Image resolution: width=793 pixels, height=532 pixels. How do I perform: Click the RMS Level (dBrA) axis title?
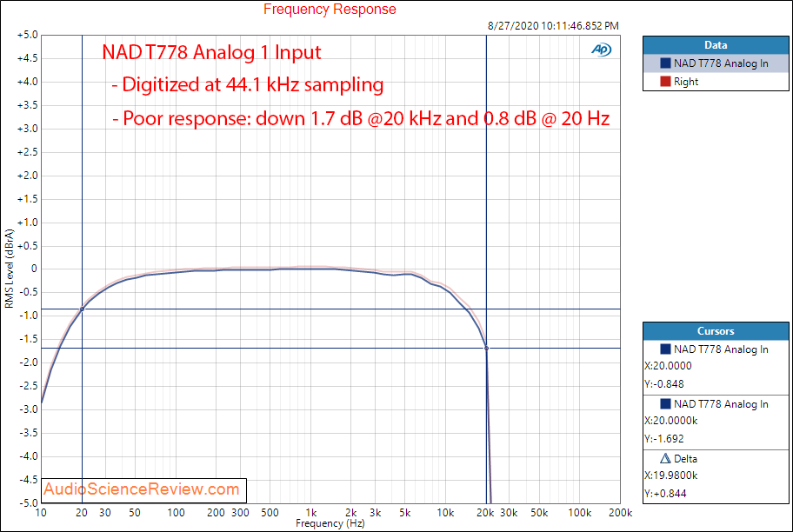9,269
